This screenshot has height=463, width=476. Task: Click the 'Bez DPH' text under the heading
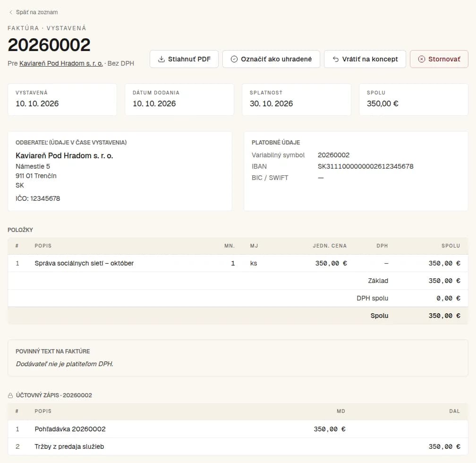point(121,63)
